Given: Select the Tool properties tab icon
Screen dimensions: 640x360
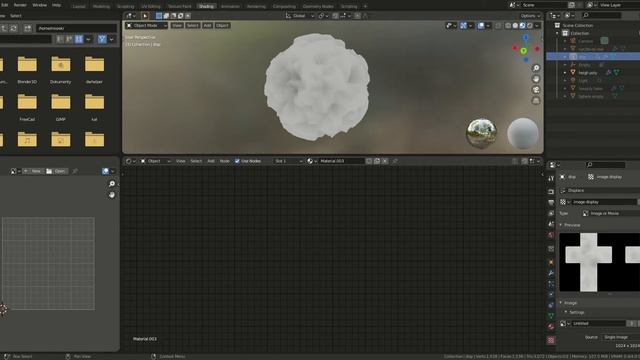Looking at the screenshot, I should coord(551,178).
